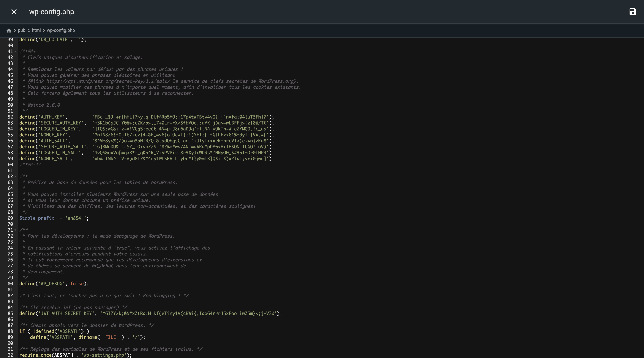Image resolution: width=644 pixels, height=358 pixels.
Task: Fold comment block at line 71
Action: [15, 230]
